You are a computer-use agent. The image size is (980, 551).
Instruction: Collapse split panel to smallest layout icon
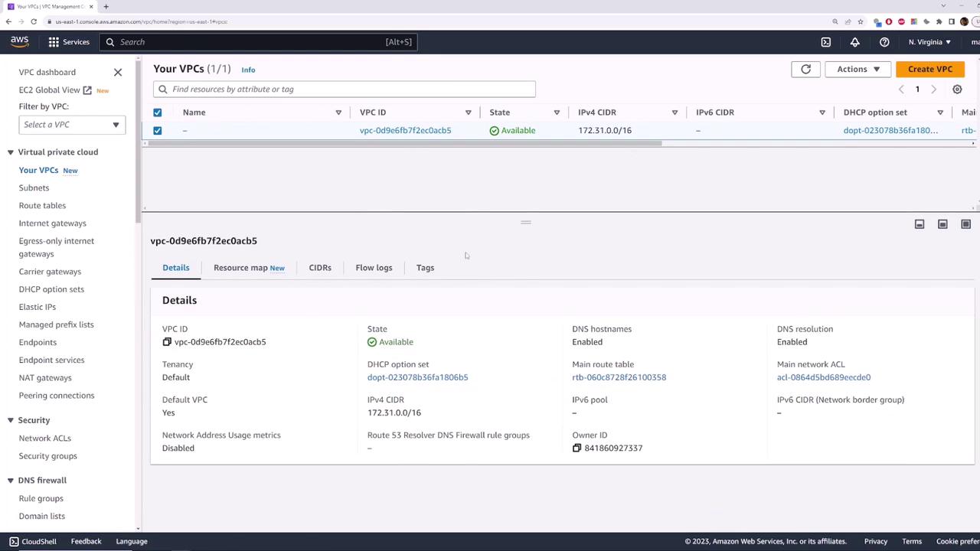click(920, 224)
